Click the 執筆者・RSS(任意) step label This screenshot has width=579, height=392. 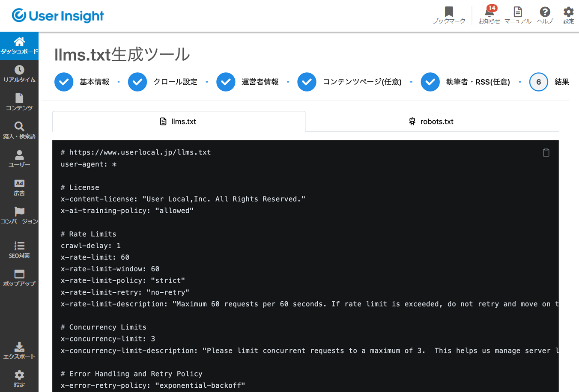click(x=478, y=82)
